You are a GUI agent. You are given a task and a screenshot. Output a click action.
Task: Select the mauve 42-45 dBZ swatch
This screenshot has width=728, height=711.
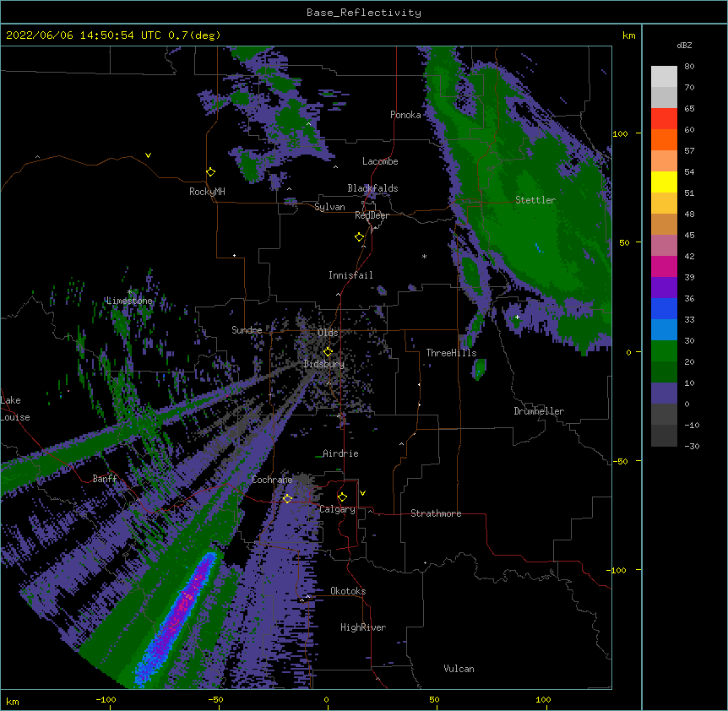[664, 246]
